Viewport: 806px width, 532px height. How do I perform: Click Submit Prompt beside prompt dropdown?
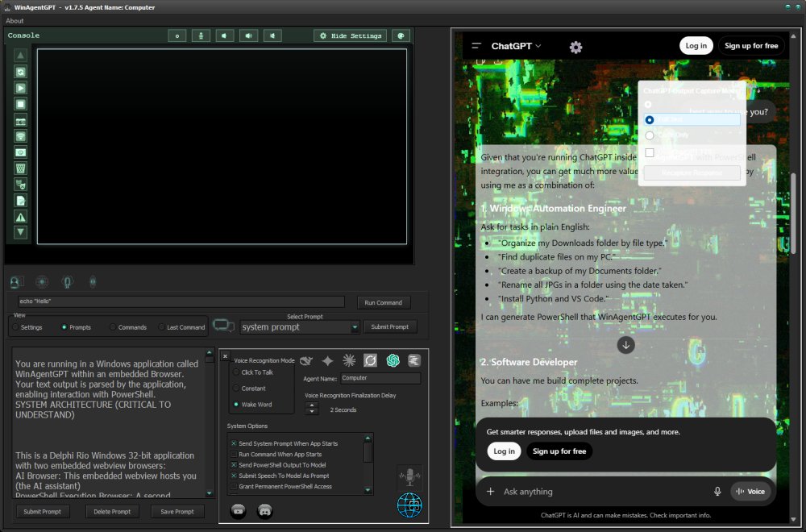(x=390, y=327)
